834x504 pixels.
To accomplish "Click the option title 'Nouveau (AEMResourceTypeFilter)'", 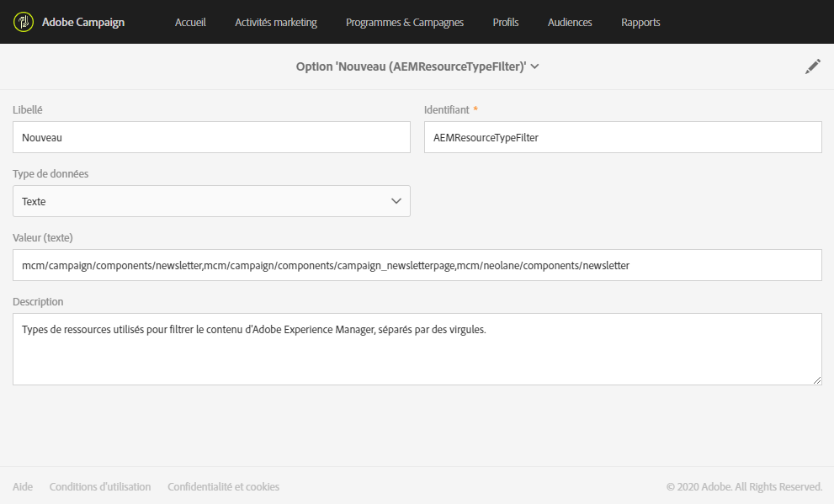I will click(411, 66).
